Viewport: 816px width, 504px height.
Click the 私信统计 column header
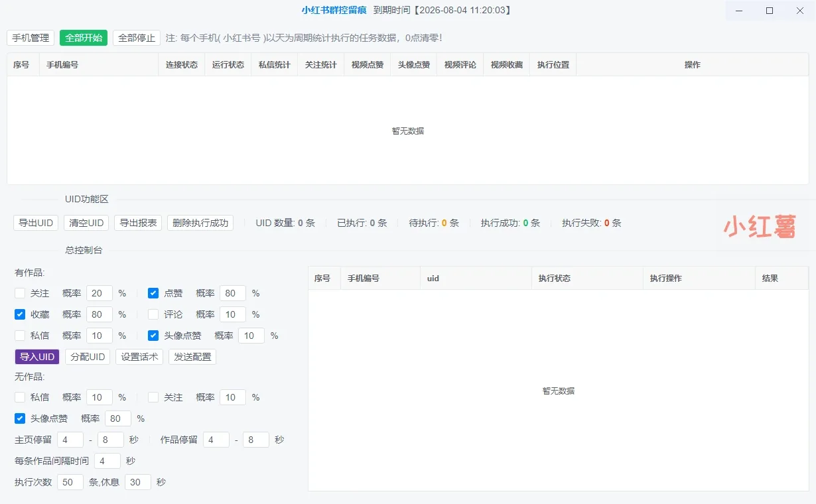pos(275,65)
